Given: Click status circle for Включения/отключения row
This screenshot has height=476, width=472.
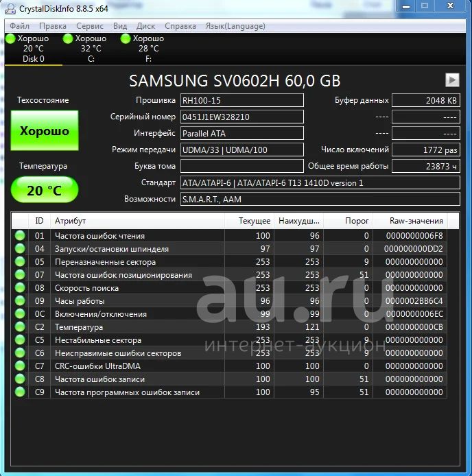Looking at the screenshot, I should 20,314.
